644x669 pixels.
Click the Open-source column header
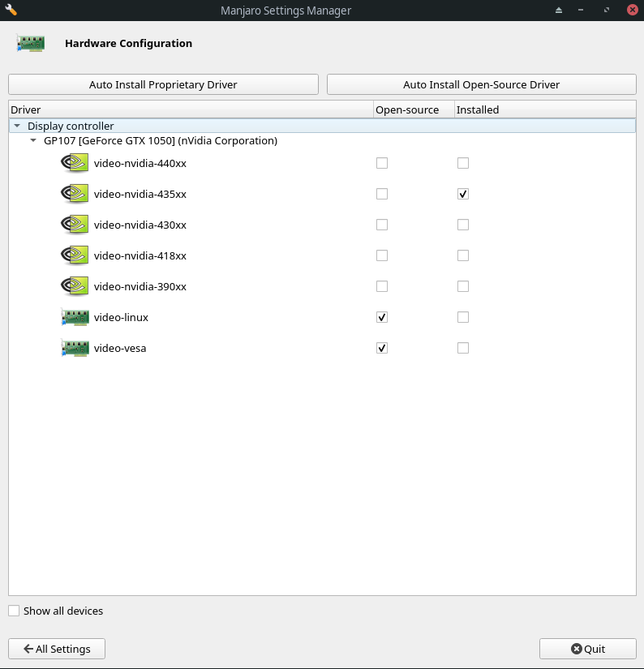pyautogui.click(x=414, y=109)
